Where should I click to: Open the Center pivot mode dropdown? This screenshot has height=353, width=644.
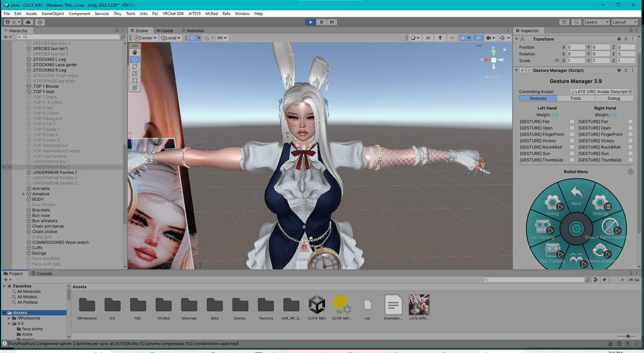point(146,38)
